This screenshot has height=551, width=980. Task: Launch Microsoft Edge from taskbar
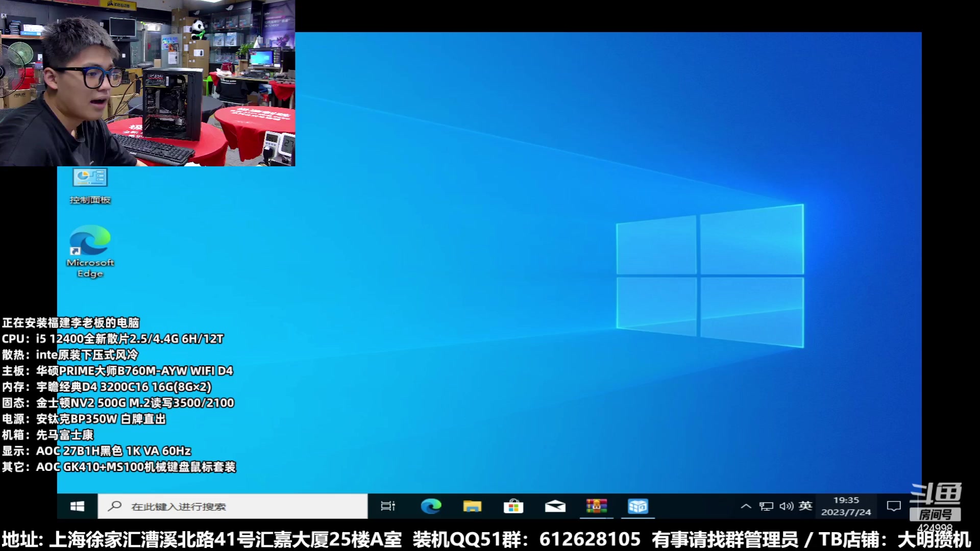click(431, 506)
